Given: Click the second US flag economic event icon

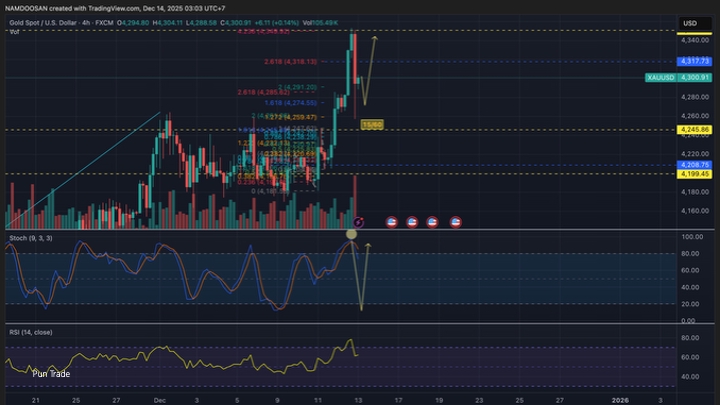Looking at the screenshot, I should click(x=412, y=221).
